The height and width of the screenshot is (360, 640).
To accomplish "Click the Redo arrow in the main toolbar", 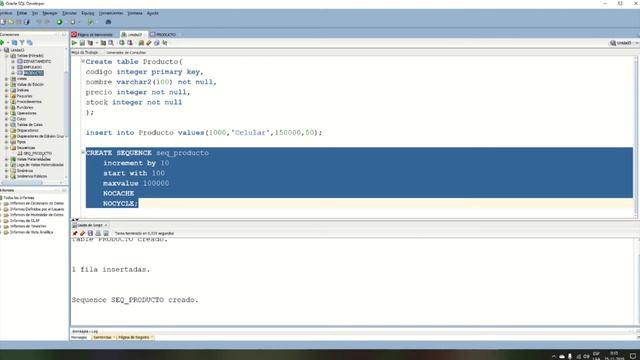I will (47, 22).
